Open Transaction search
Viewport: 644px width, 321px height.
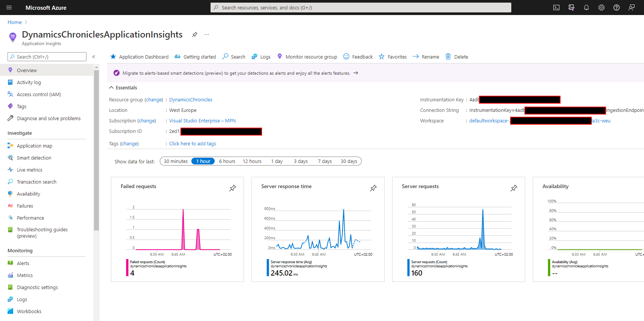click(x=47, y=182)
